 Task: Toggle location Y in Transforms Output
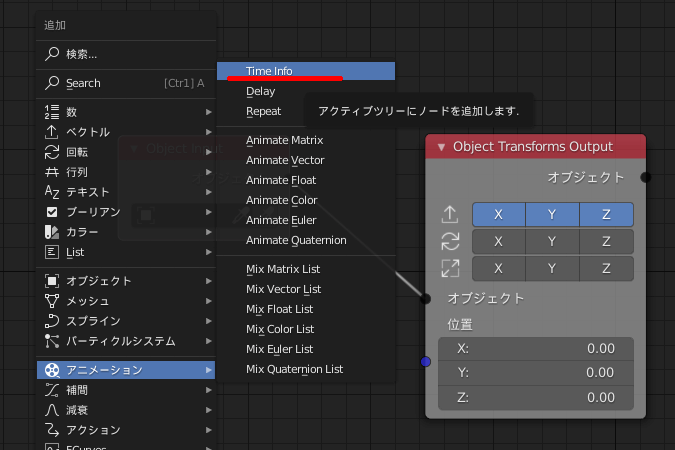coord(553,214)
